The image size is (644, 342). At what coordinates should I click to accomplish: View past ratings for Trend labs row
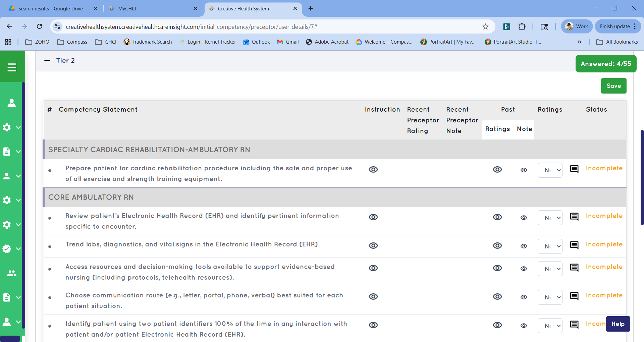(497, 245)
